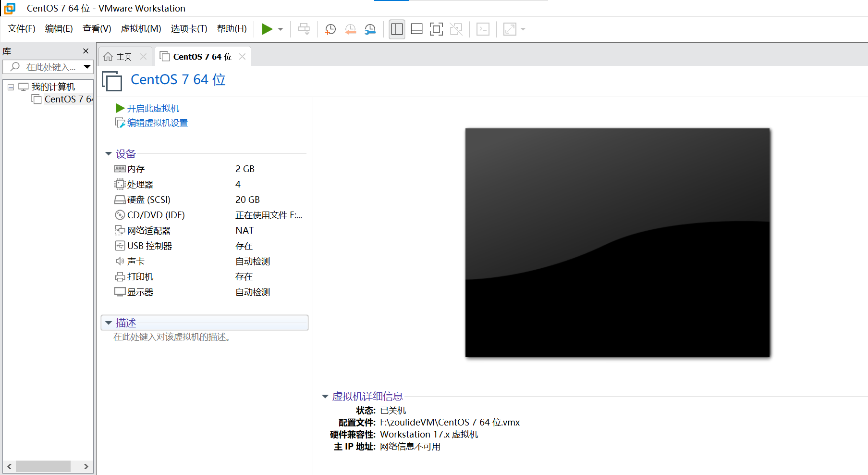Click the 网络信息不可用 IP address text
Screen dimensions: 868x475
click(410, 447)
